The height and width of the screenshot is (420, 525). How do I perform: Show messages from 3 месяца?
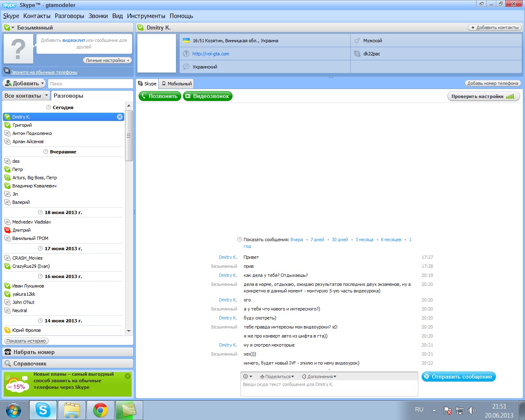(x=364, y=240)
